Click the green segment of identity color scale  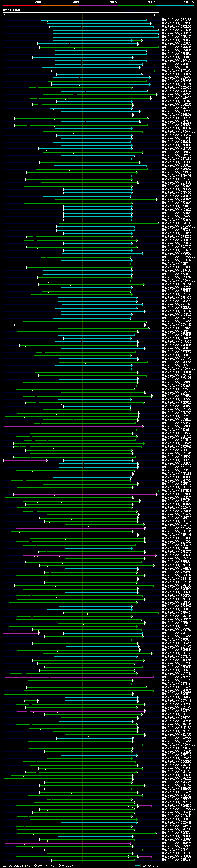(137, 6)
